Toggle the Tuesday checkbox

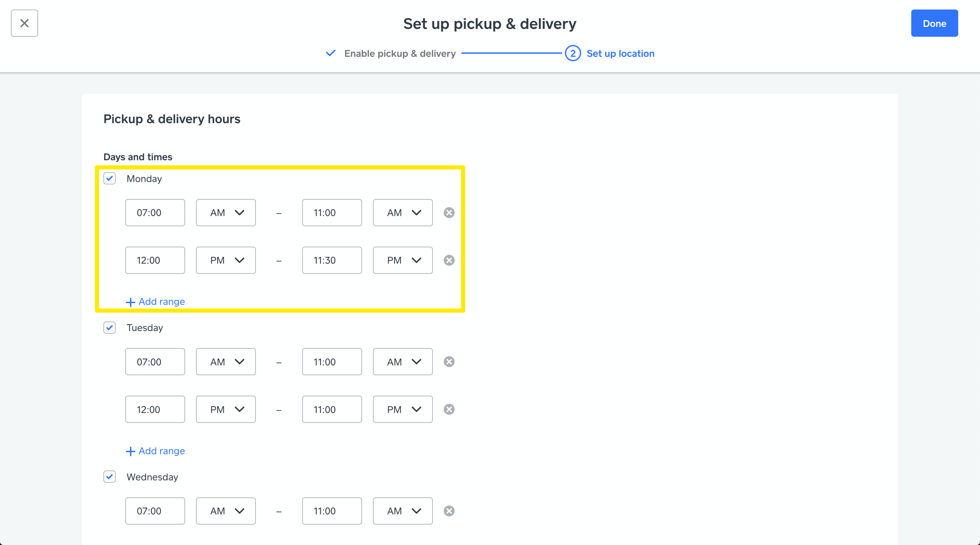pyautogui.click(x=110, y=328)
